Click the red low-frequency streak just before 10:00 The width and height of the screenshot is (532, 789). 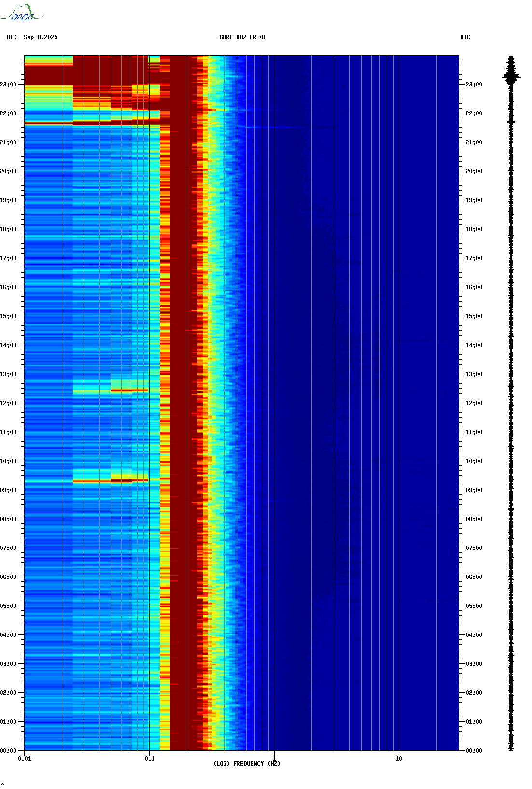tap(111, 480)
